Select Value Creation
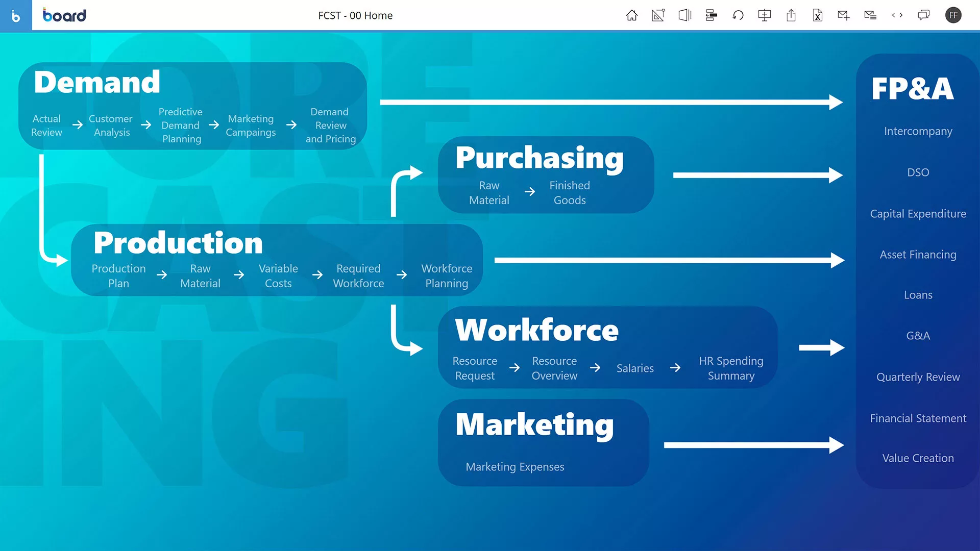This screenshot has width=980, height=551. [x=918, y=458]
